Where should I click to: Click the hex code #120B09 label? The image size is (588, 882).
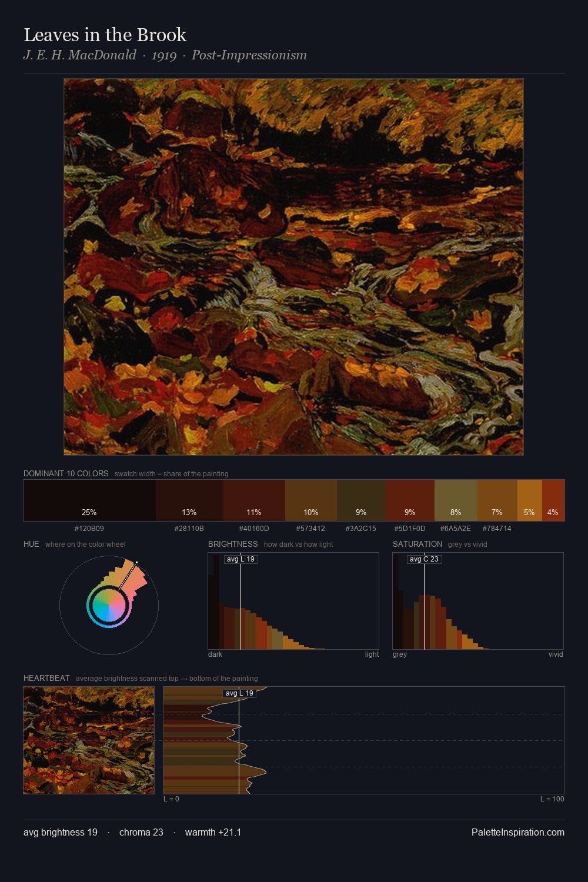[x=89, y=529]
